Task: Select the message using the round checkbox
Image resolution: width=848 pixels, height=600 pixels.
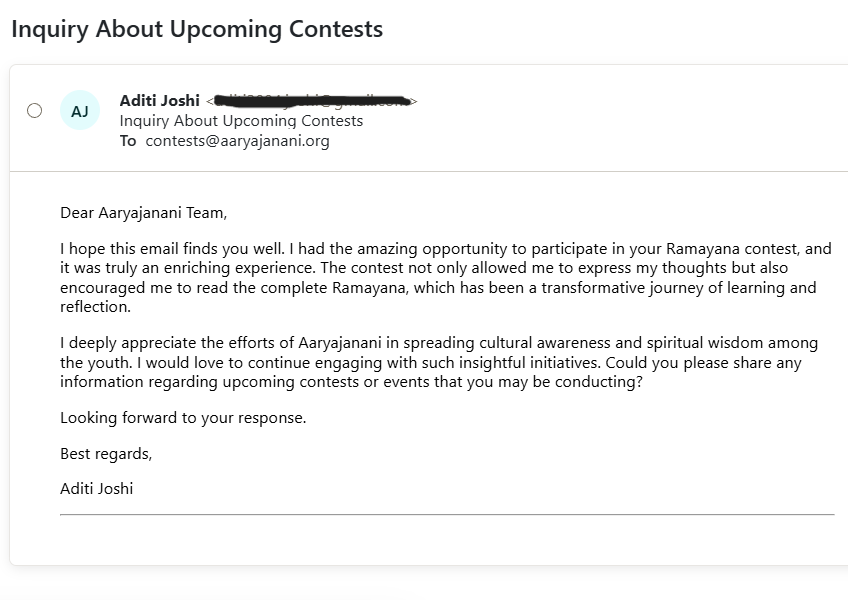Action: (35, 110)
